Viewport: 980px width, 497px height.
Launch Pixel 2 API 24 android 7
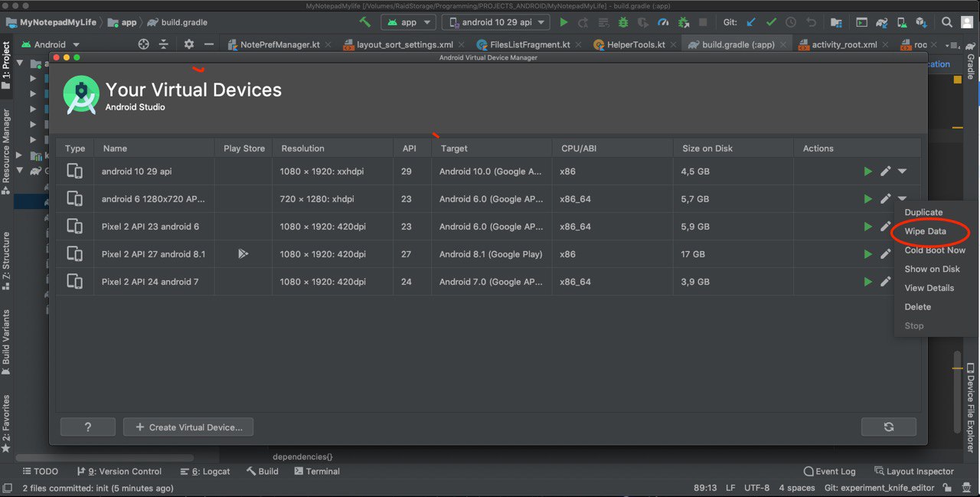point(867,282)
